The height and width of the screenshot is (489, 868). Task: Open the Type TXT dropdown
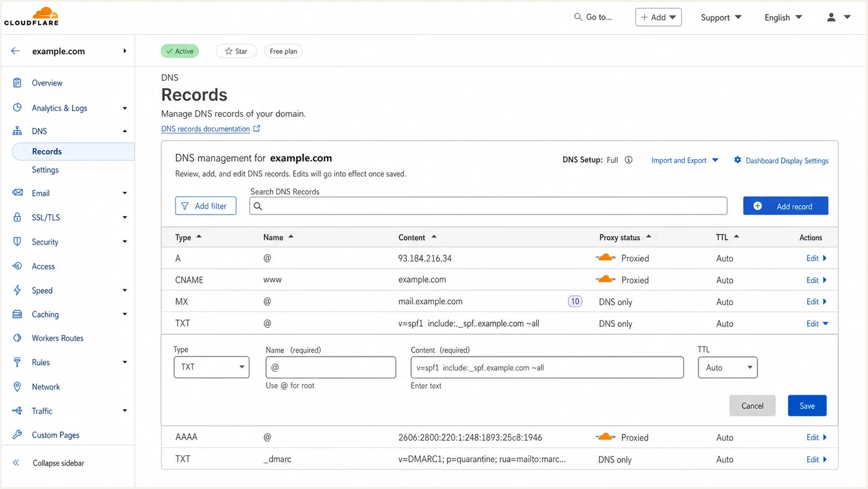pos(211,367)
